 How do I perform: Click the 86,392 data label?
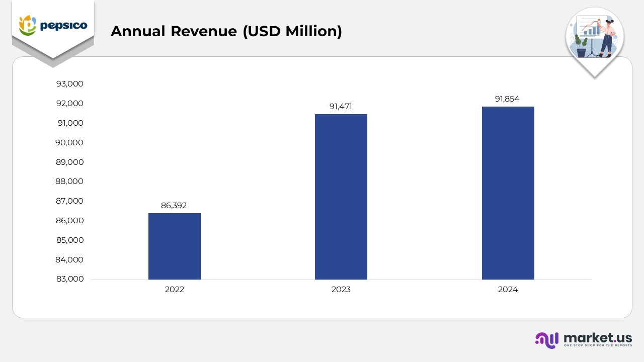174,205
